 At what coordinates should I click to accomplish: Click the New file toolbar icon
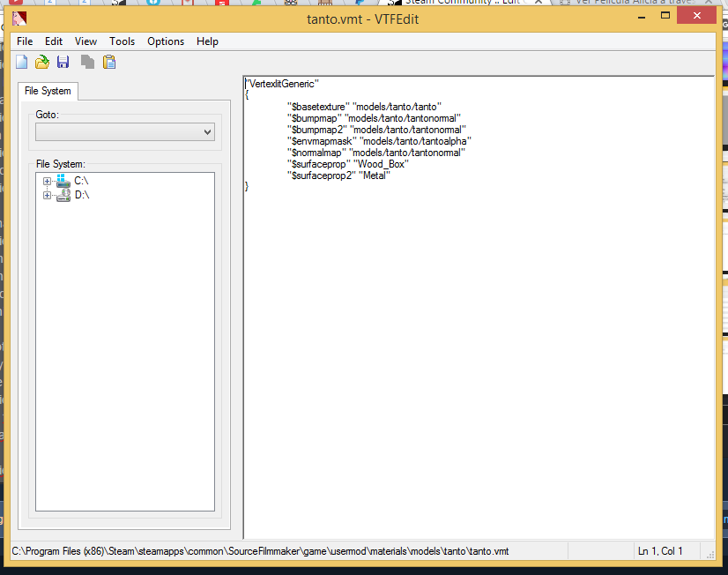pos(22,62)
